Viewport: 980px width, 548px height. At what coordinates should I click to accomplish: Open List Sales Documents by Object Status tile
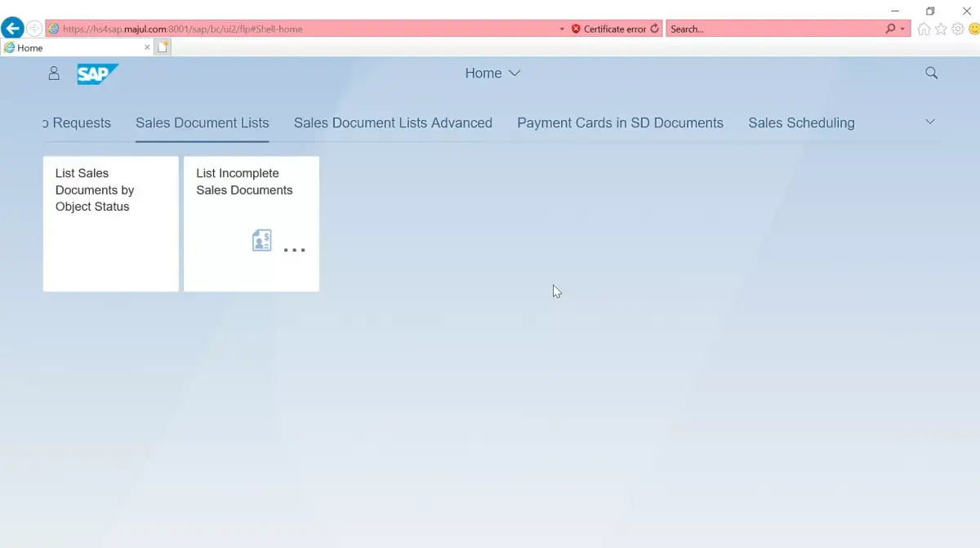coord(111,224)
